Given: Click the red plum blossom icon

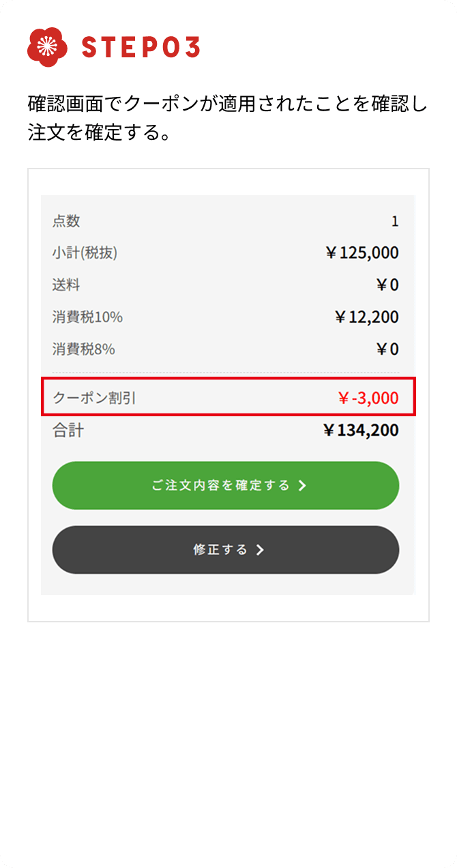Looking at the screenshot, I should point(46,47).
